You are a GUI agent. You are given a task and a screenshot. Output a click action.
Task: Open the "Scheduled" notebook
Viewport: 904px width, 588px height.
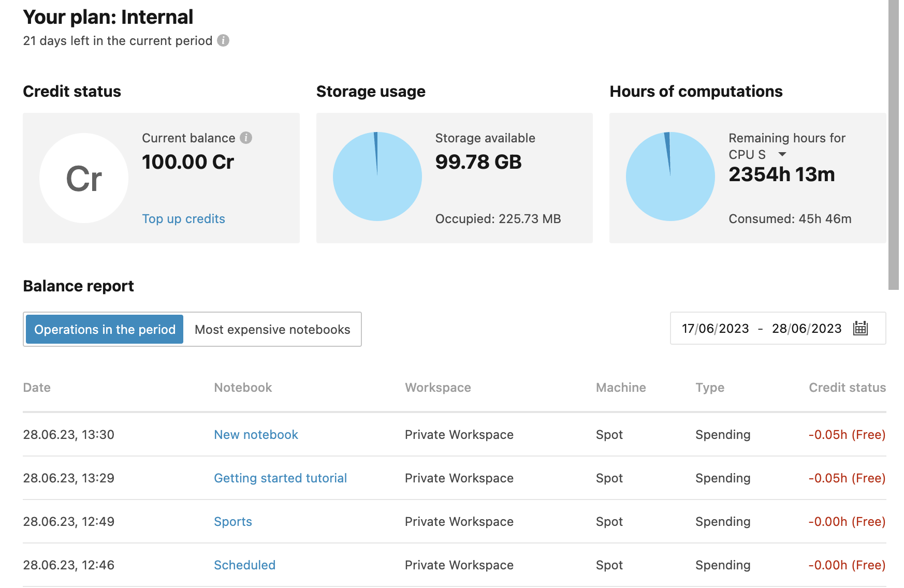tap(244, 565)
